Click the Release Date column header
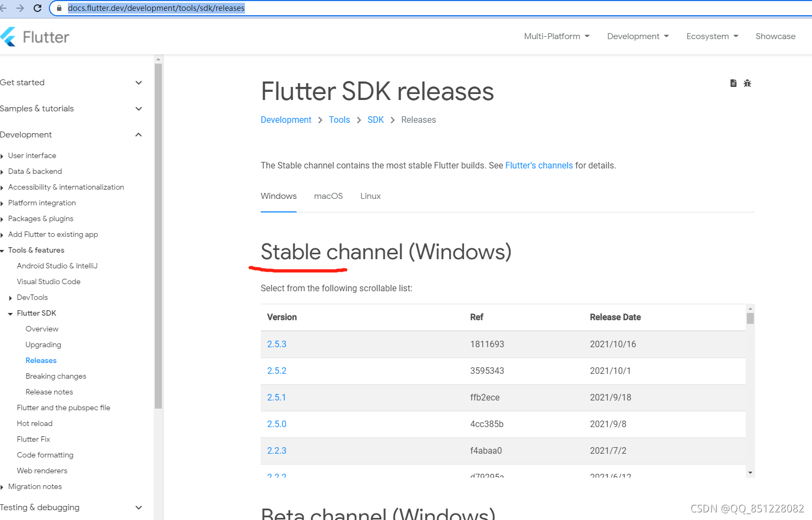The width and height of the screenshot is (812, 520). pos(615,317)
